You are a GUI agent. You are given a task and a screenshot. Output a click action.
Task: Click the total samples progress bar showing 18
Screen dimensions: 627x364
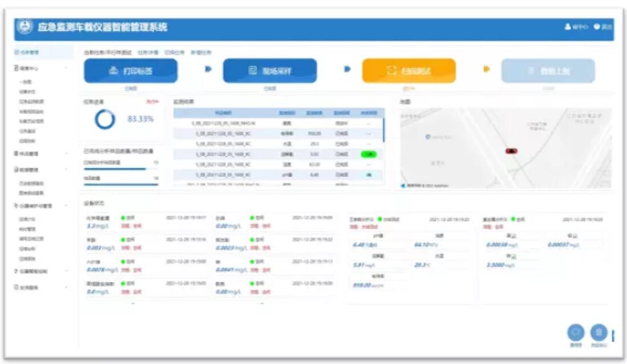tap(121, 184)
